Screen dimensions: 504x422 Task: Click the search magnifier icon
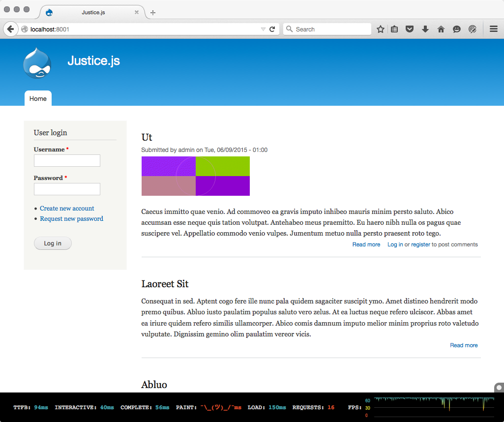(x=289, y=29)
